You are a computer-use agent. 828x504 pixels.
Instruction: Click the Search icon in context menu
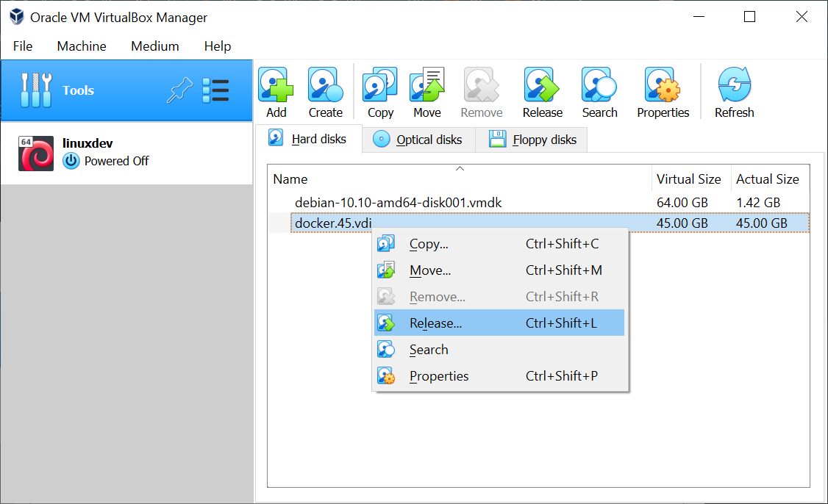click(386, 350)
